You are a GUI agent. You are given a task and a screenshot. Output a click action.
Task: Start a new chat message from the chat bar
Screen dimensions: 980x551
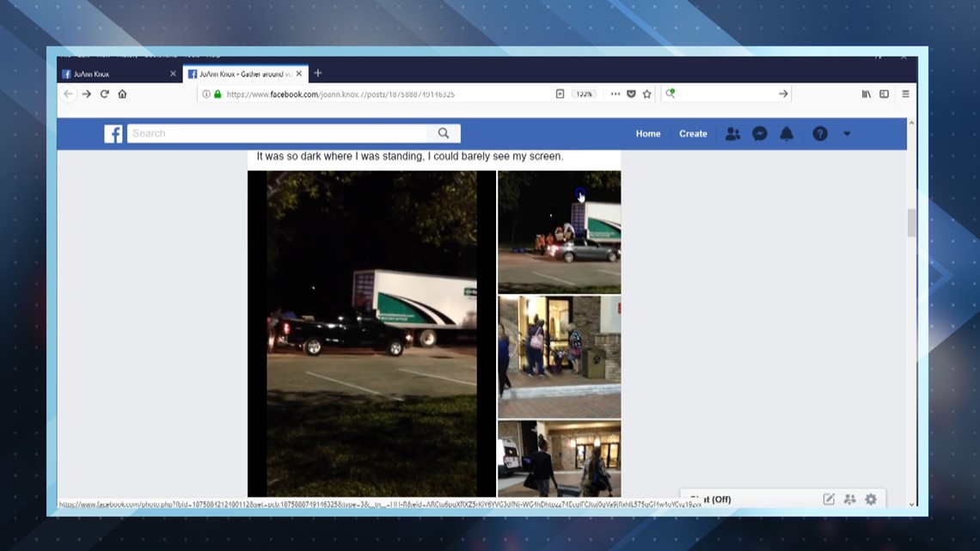828,499
